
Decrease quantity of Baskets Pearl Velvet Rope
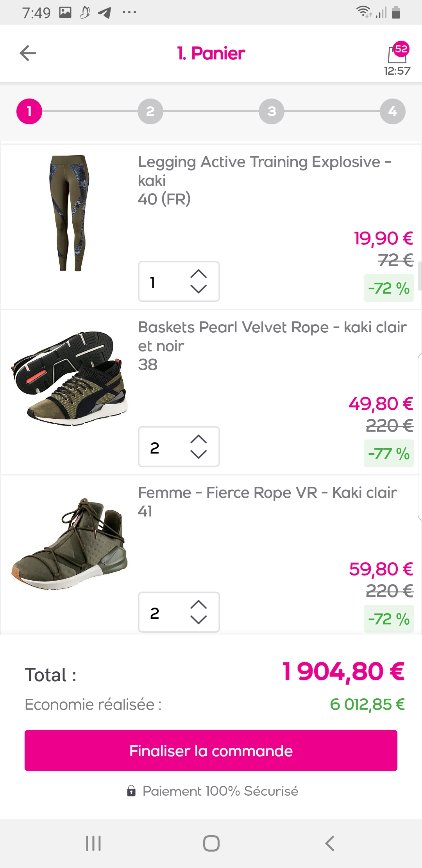point(198,454)
